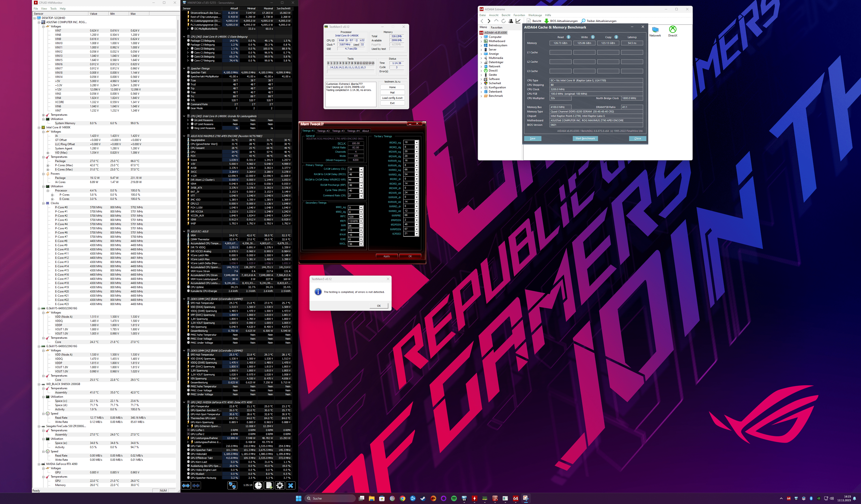
Task: Click info icon next to Write
Action: point(593,37)
